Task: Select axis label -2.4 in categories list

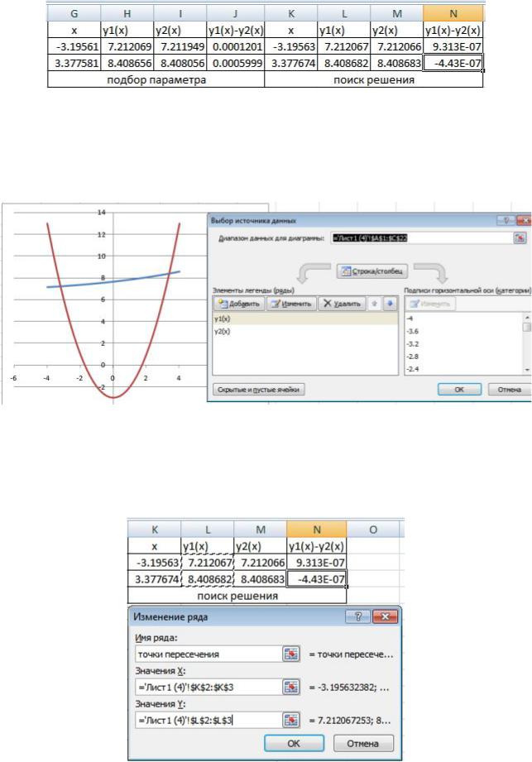Action: (464, 369)
